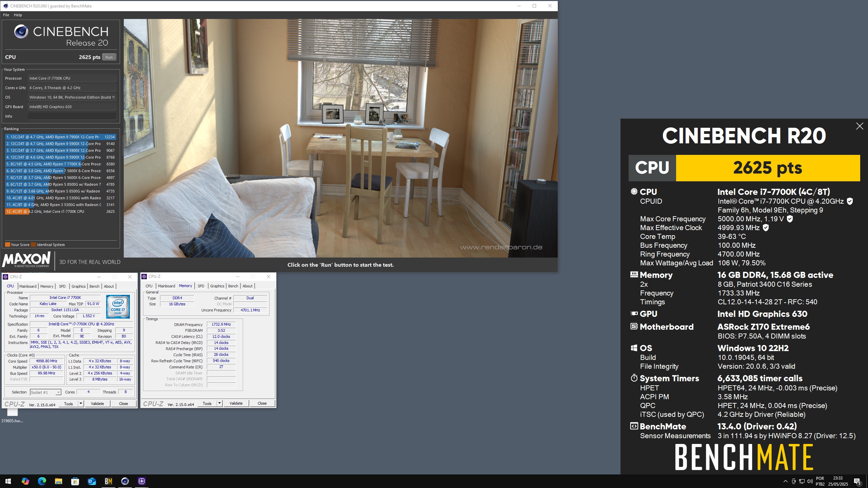
Task: Open Memory tab in left CPU-Z
Action: click(47, 286)
